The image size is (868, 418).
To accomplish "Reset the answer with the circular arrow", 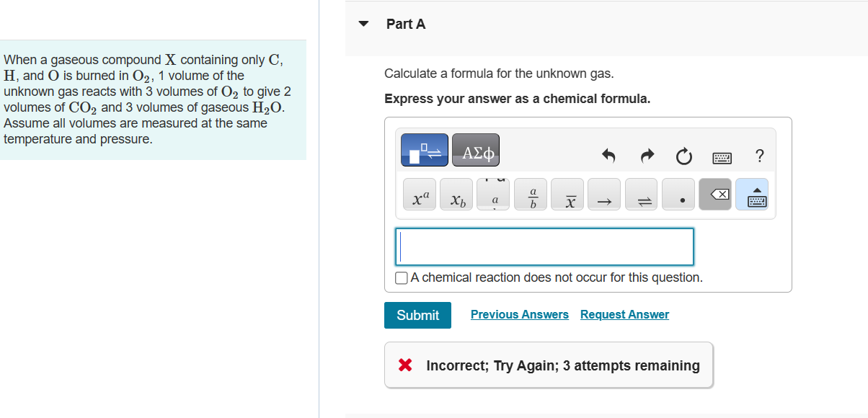I will pos(683,156).
